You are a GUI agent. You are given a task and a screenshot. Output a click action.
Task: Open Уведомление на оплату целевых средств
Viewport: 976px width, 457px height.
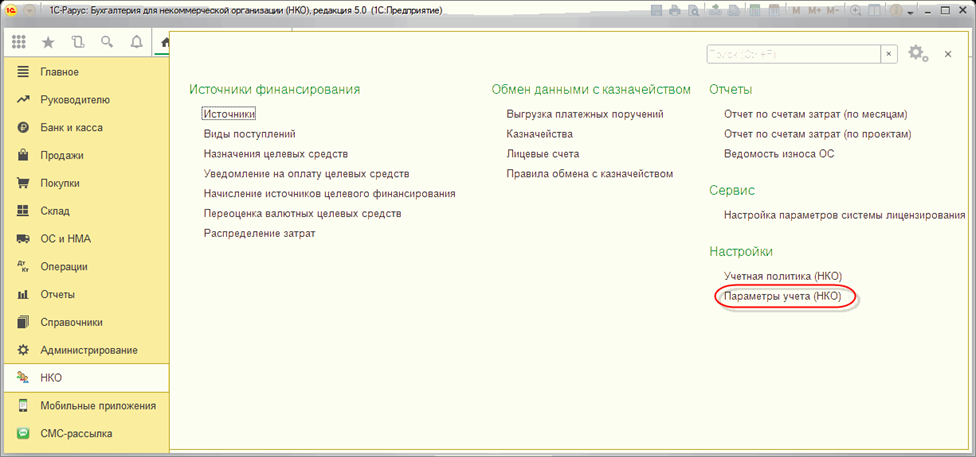[x=306, y=174]
